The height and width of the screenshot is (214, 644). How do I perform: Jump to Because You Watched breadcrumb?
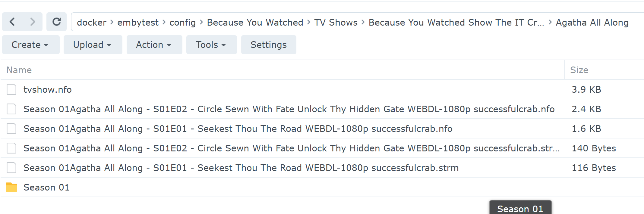click(255, 23)
